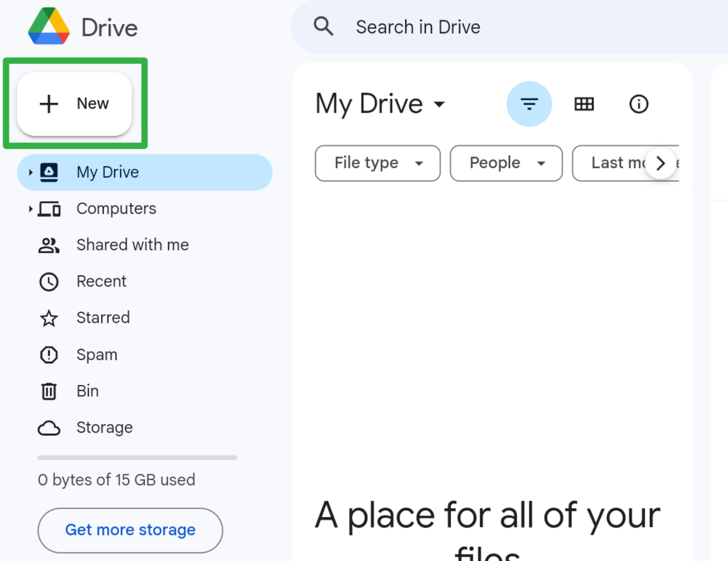The width and height of the screenshot is (728, 561).
Task: Click the right chevron to show more filters
Action: (660, 163)
